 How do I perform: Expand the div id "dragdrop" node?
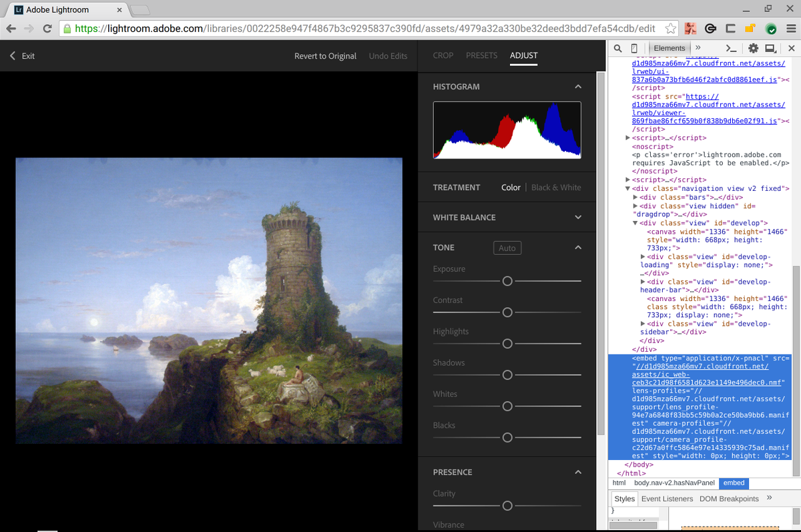[635, 206]
